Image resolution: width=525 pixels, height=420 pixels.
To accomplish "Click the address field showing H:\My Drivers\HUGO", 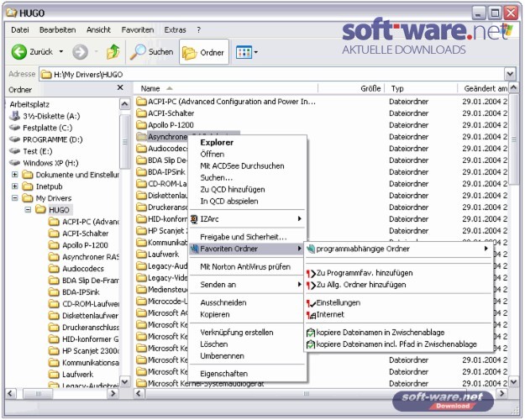I will 272,74.
